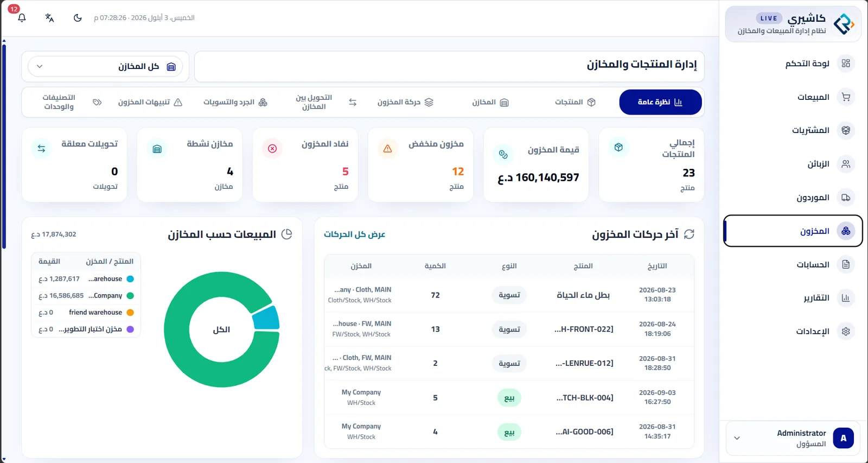The width and height of the screenshot is (868, 463).
Task: Open المشتريات purchases icon in sidebar
Action: coord(846,130)
